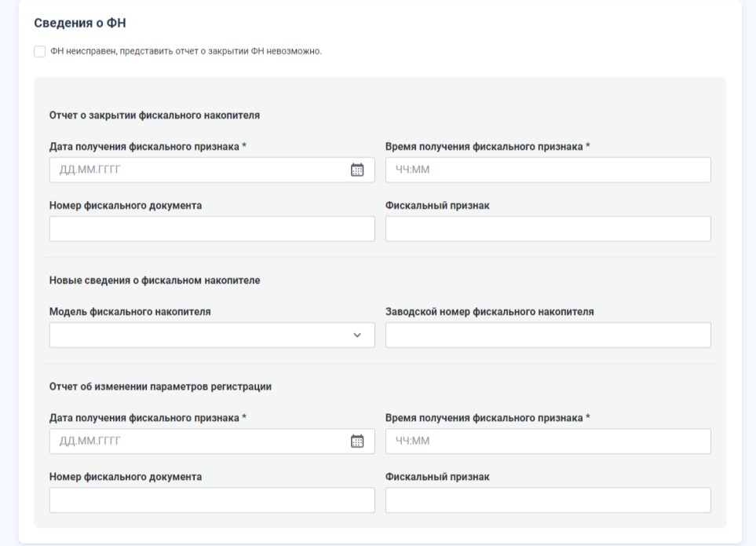Click 'Новые сведения о фискальном накопителе' subheading

(x=155, y=280)
